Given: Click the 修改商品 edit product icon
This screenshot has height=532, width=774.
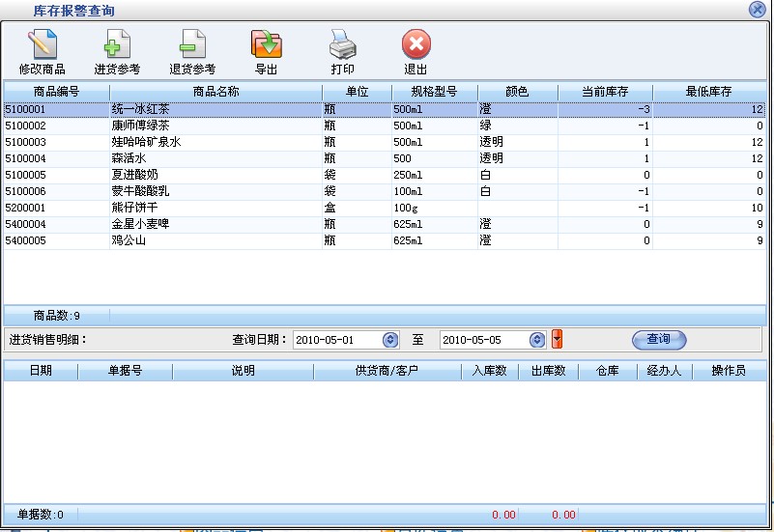Looking at the screenshot, I should point(43,45).
